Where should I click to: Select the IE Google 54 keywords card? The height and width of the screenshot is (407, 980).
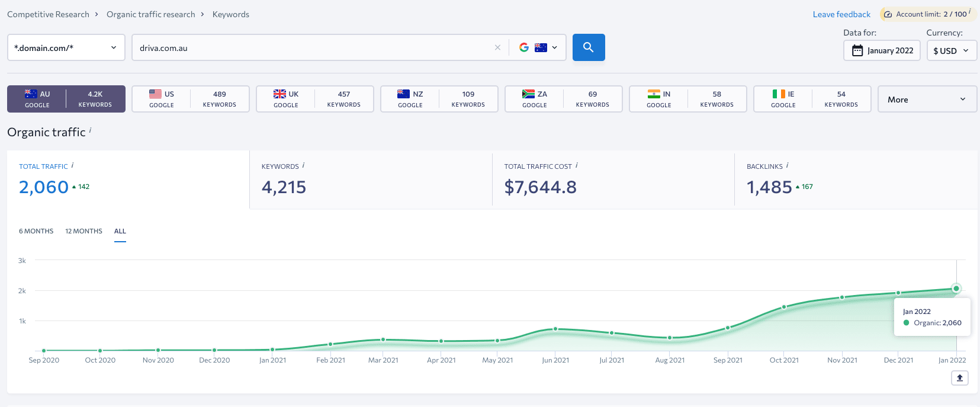tap(812, 99)
